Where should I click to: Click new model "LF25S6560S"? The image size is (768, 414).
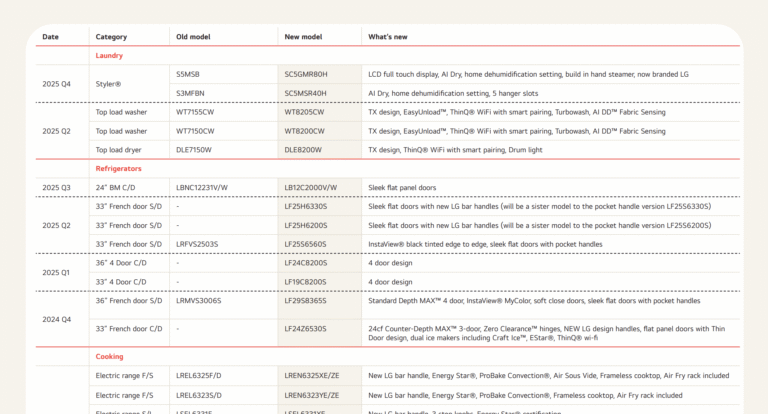click(x=306, y=244)
